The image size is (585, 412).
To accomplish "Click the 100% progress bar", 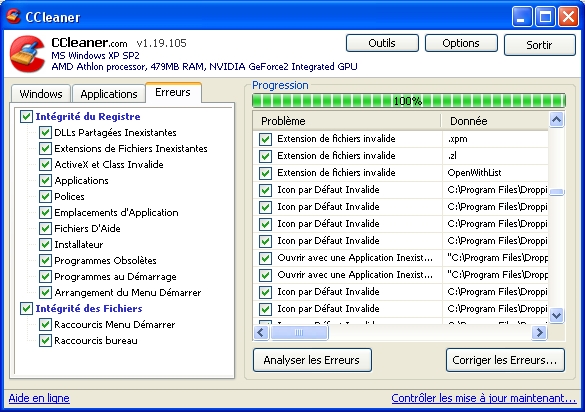I will (x=409, y=101).
